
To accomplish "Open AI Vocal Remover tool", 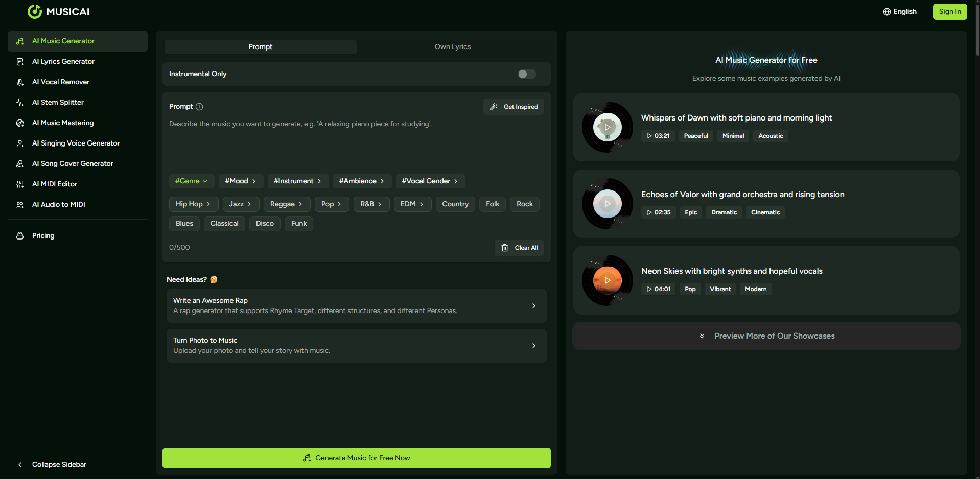I will tap(60, 82).
